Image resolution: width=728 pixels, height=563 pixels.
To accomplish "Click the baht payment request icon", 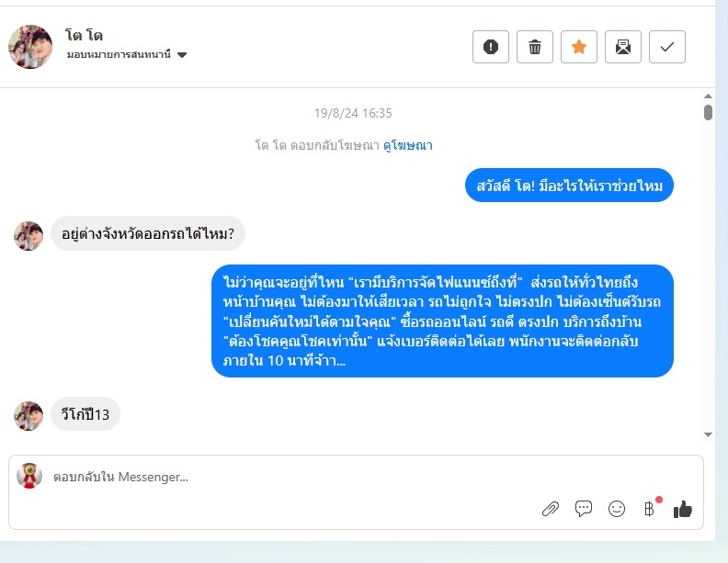I will pyautogui.click(x=649, y=509).
